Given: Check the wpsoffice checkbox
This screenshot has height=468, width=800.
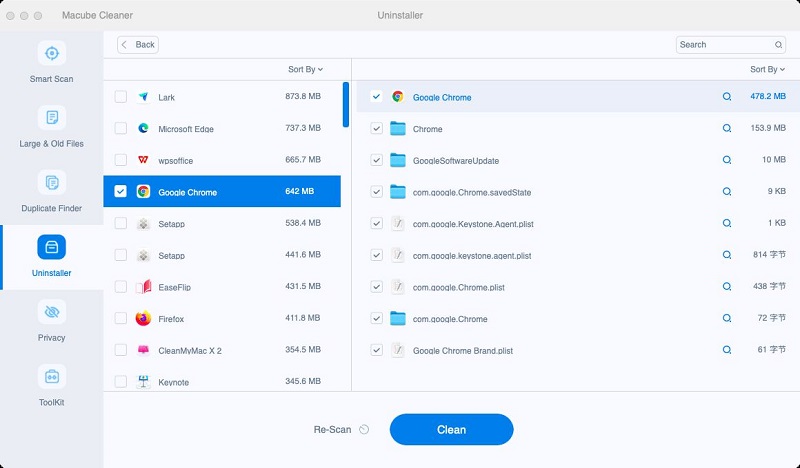Looking at the screenshot, I should [x=120, y=160].
